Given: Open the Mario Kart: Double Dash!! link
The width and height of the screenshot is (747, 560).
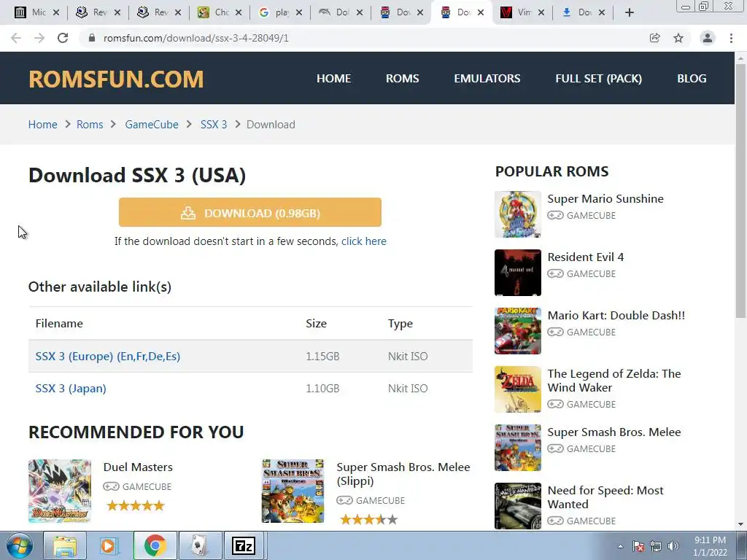Looking at the screenshot, I should click(616, 315).
